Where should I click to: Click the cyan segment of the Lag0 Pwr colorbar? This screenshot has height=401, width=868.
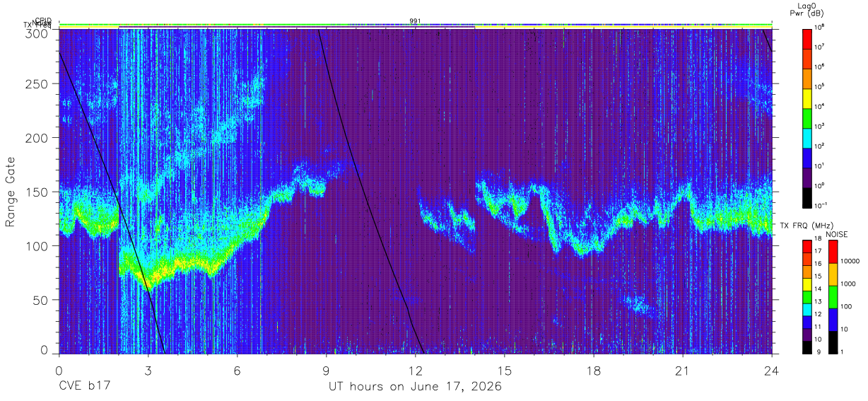(x=807, y=137)
